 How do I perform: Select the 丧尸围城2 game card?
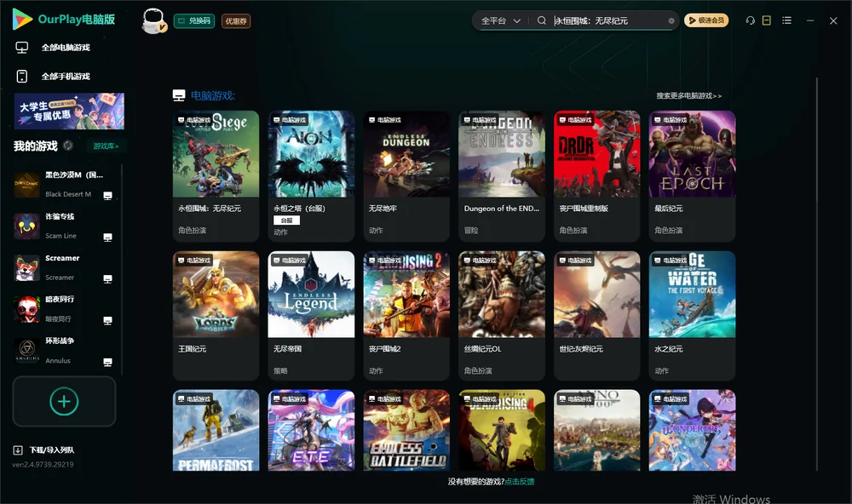coord(406,316)
